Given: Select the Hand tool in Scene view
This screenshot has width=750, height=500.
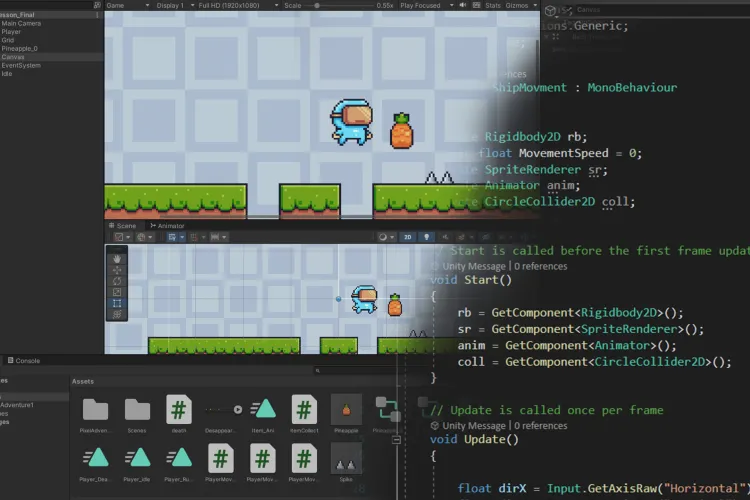Looking at the screenshot, I should [x=118, y=257].
